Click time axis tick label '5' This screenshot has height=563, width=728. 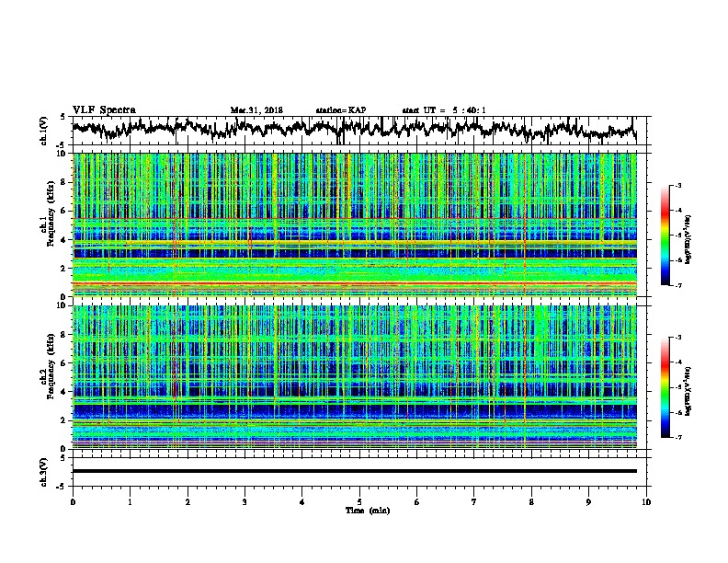coord(359,502)
